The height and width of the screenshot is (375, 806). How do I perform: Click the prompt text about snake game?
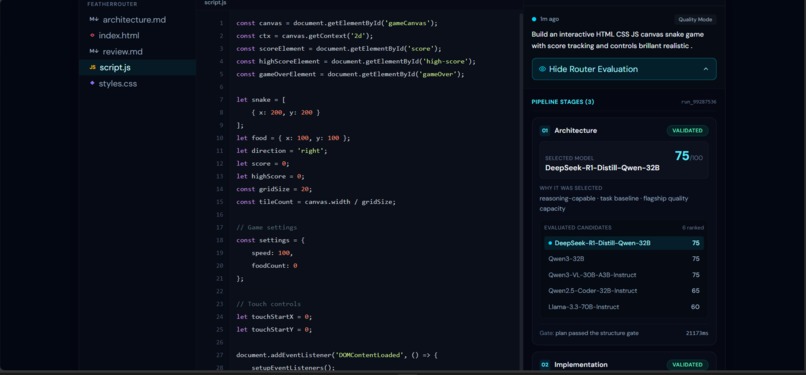tap(618, 40)
